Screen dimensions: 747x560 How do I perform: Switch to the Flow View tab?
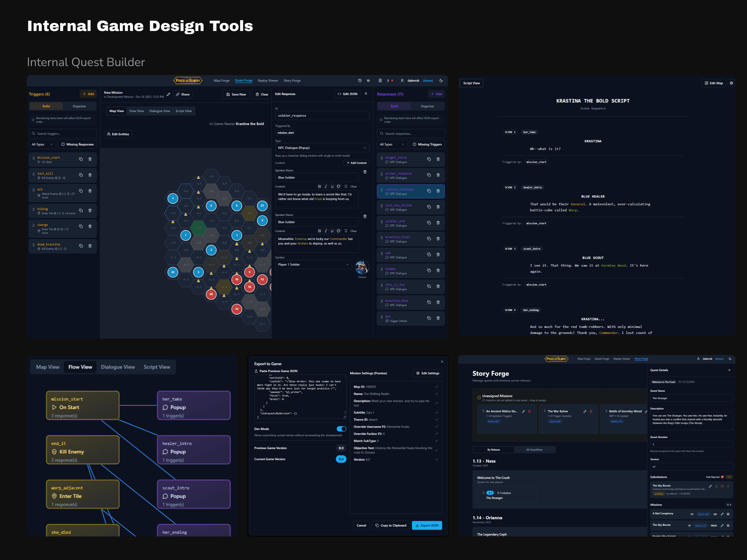pyautogui.click(x=136, y=111)
